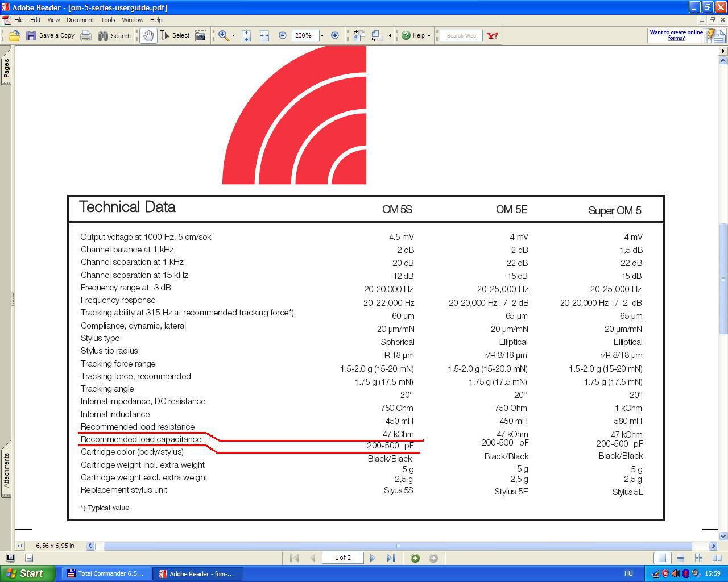Click the system tray clock
The width and height of the screenshot is (728, 582).
pyautogui.click(x=713, y=573)
